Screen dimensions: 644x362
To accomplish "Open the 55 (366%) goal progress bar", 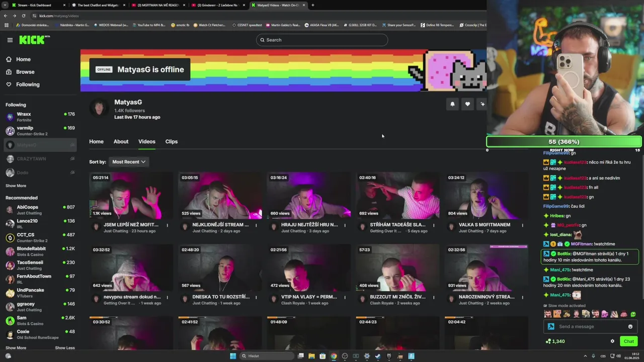I will [563, 142].
